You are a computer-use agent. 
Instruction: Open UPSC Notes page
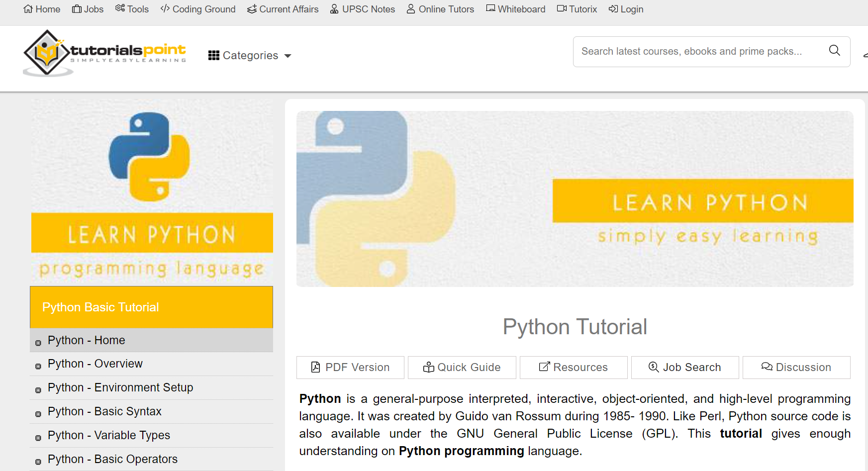(x=363, y=9)
